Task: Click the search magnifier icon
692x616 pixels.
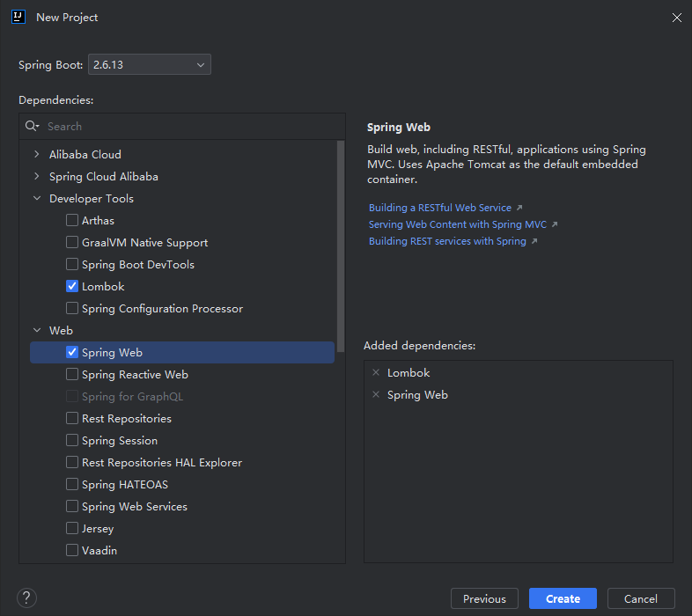Action: pos(32,126)
